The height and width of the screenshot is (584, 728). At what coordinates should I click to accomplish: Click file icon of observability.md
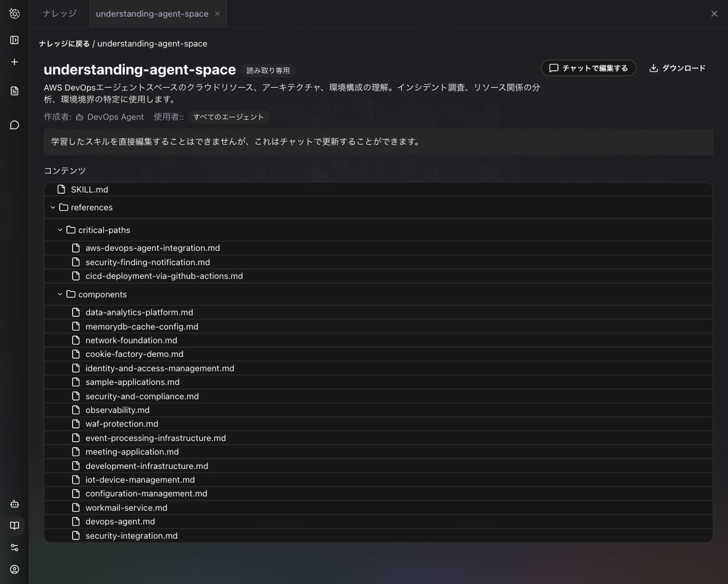tap(76, 410)
